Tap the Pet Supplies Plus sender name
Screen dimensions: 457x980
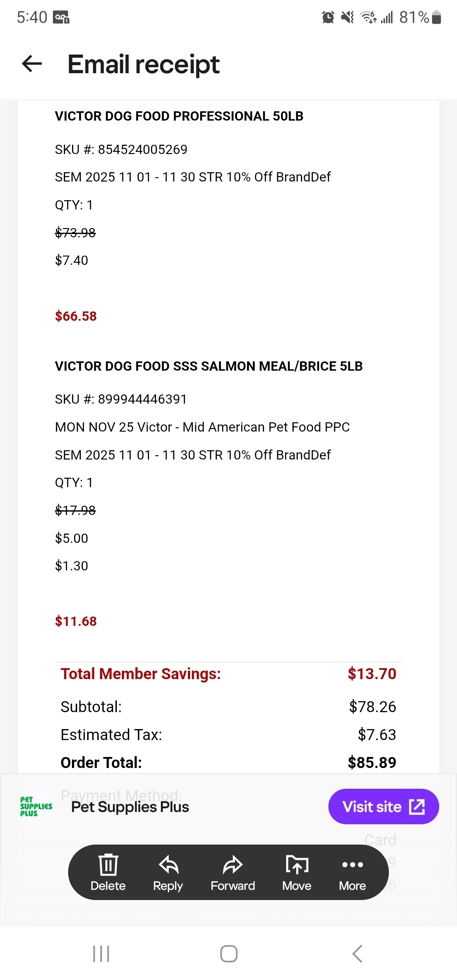(130, 807)
